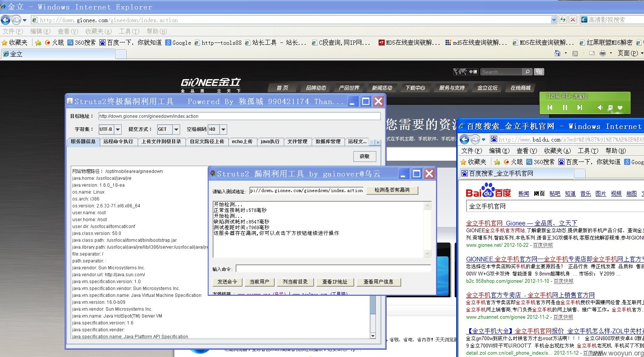
Task: Expand the 空格编码 dropdown arrow
Action: tap(223, 129)
